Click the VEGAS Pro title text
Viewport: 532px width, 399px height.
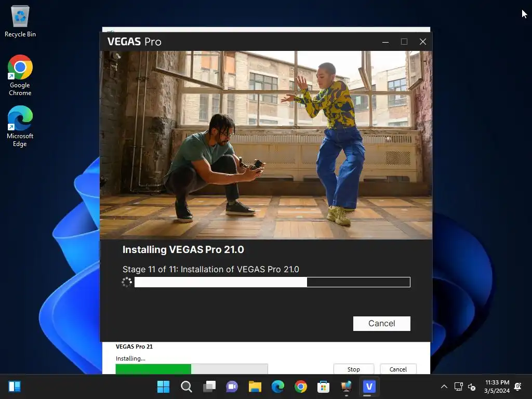(135, 42)
